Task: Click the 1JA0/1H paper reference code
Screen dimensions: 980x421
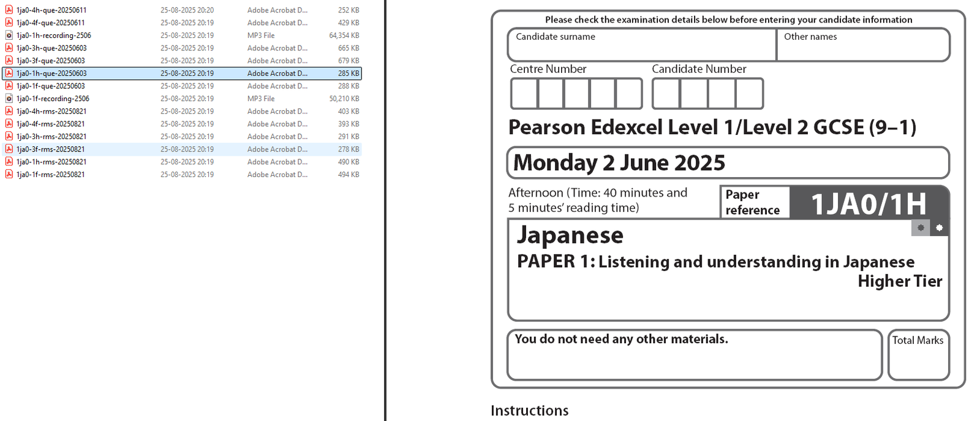Action: click(x=869, y=203)
